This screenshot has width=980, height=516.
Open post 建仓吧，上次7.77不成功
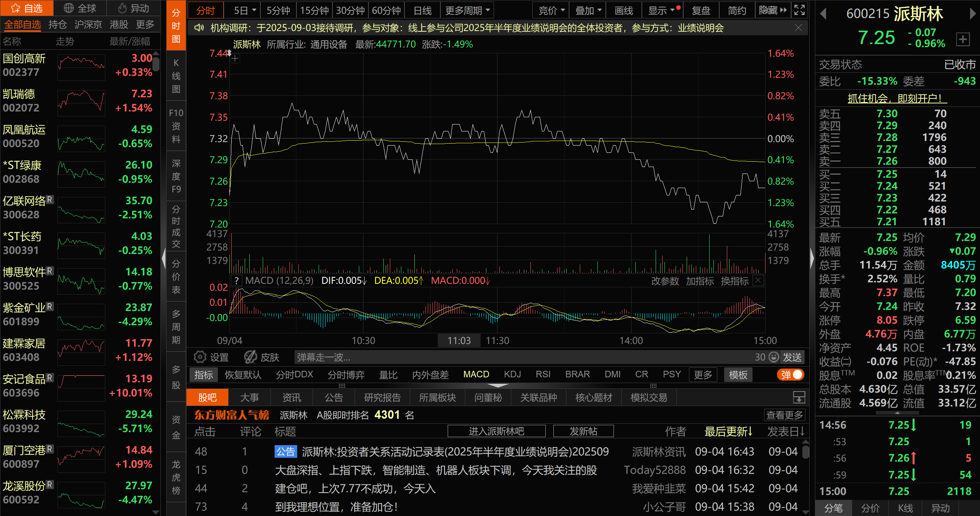click(x=355, y=488)
